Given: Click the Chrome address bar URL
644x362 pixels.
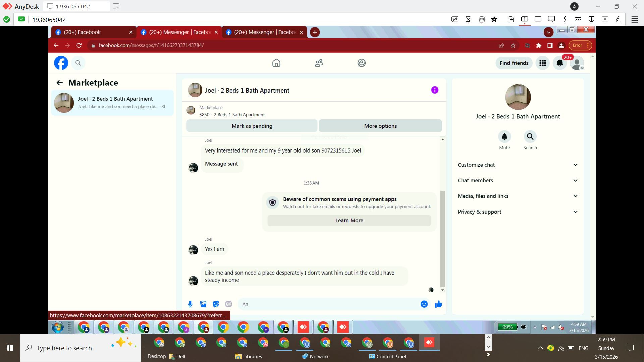Looking at the screenshot, I should pos(151,45).
